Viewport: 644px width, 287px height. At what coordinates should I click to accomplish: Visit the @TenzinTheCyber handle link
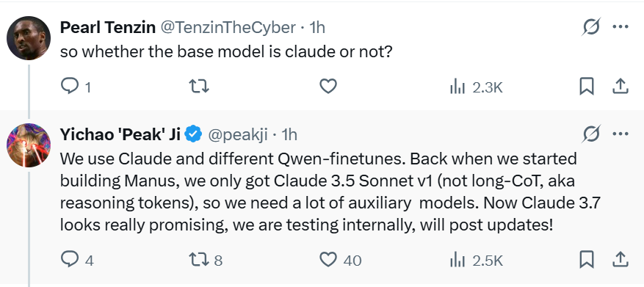(x=227, y=27)
